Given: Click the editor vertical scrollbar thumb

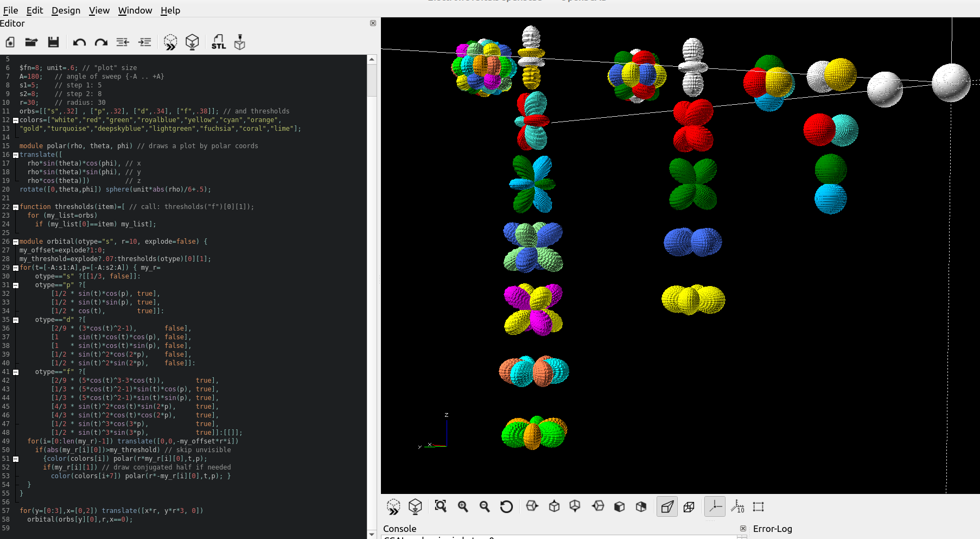Looking at the screenshot, I should pos(372,80).
